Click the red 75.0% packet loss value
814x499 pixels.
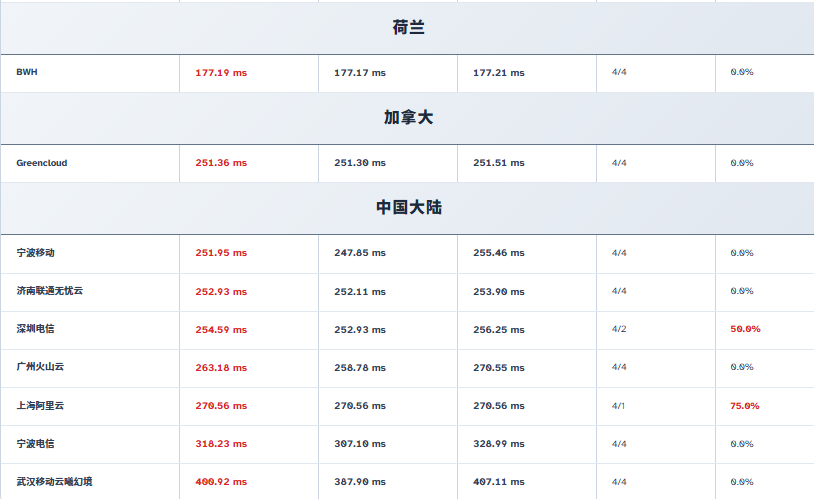(x=745, y=406)
